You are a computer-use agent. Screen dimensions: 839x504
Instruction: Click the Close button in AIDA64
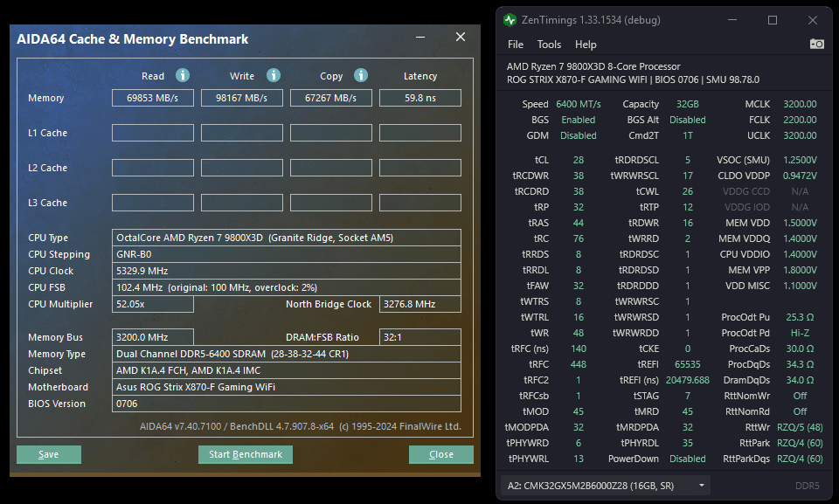[440, 454]
